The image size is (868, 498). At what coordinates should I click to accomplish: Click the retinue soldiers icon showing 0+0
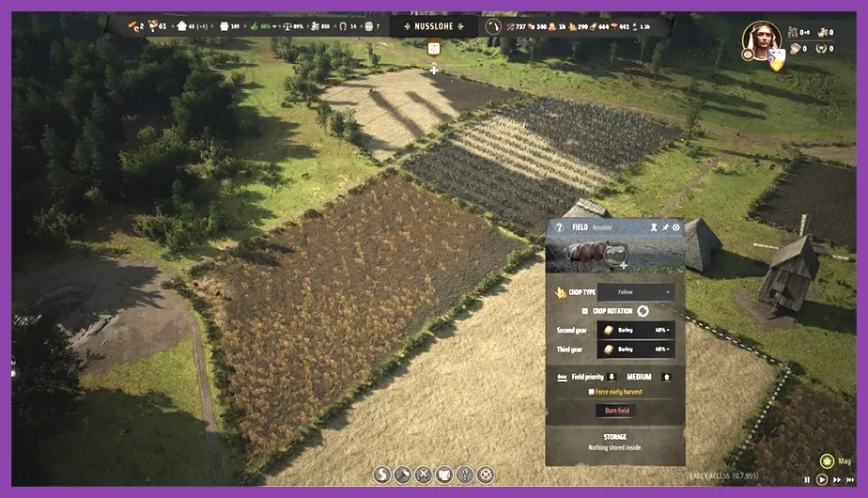(793, 32)
